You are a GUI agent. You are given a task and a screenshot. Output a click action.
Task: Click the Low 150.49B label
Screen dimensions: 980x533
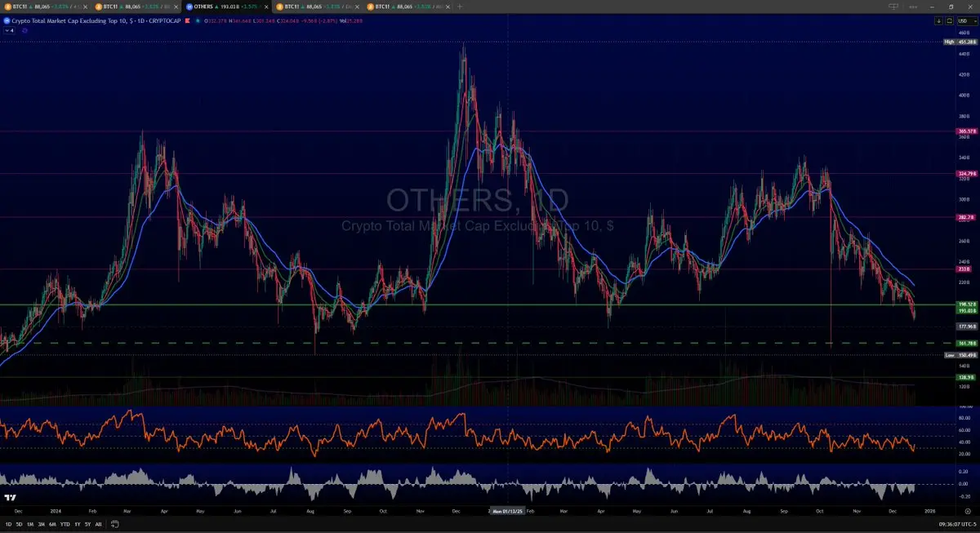point(960,355)
